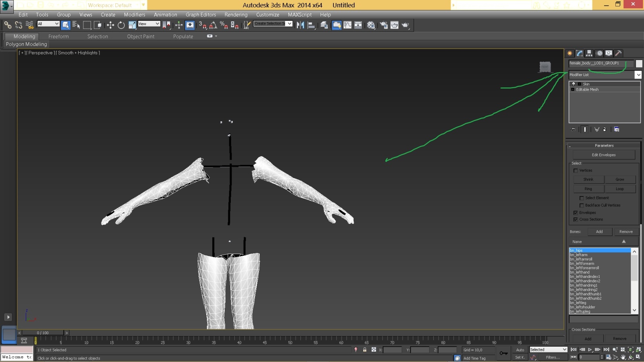Open the Hierarchy command panel tab

point(589,53)
